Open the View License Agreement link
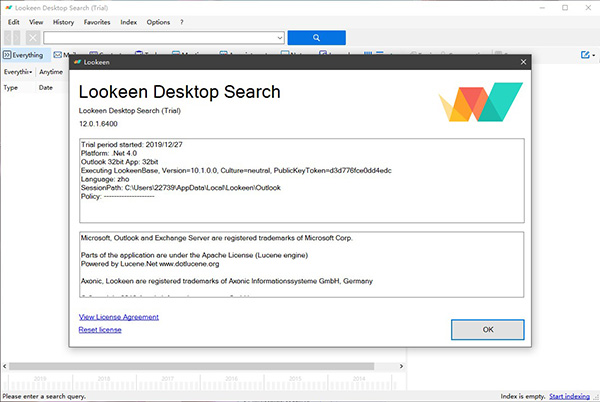 118,317
